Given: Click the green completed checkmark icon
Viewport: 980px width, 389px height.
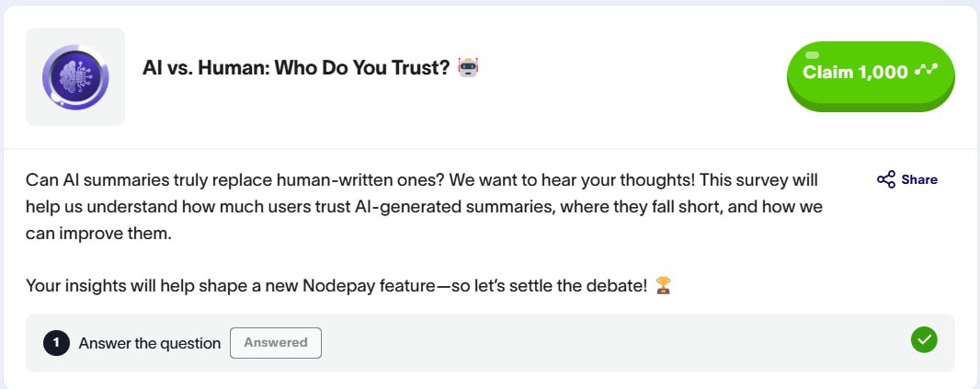Looking at the screenshot, I should pyautogui.click(x=924, y=339).
